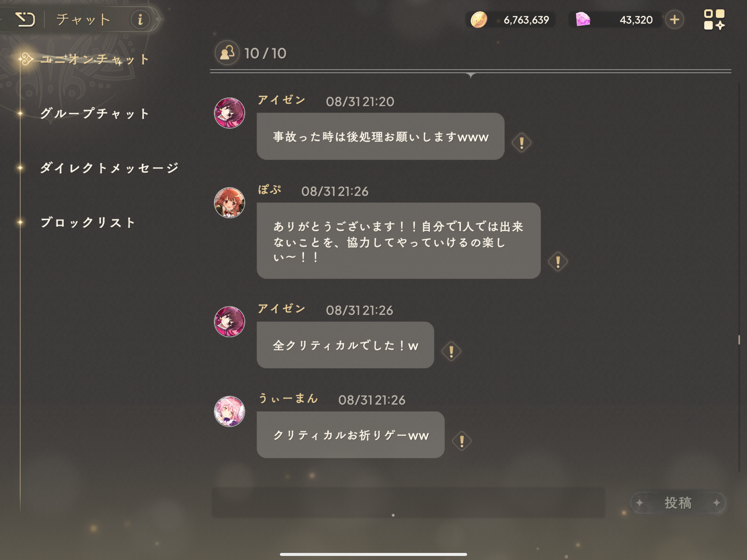Report うぃーまん's message via exclamation icon

coord(462,441)
